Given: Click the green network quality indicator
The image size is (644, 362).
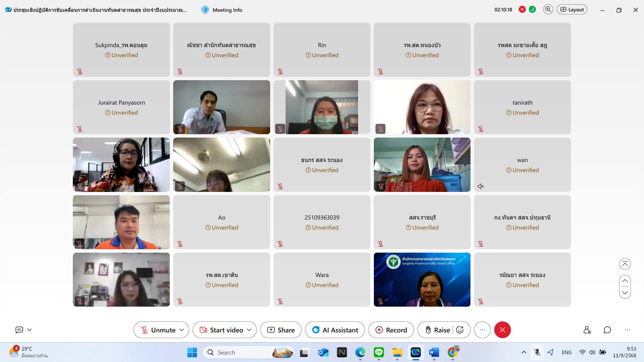Looking at the screenshot, I should 532,9.
